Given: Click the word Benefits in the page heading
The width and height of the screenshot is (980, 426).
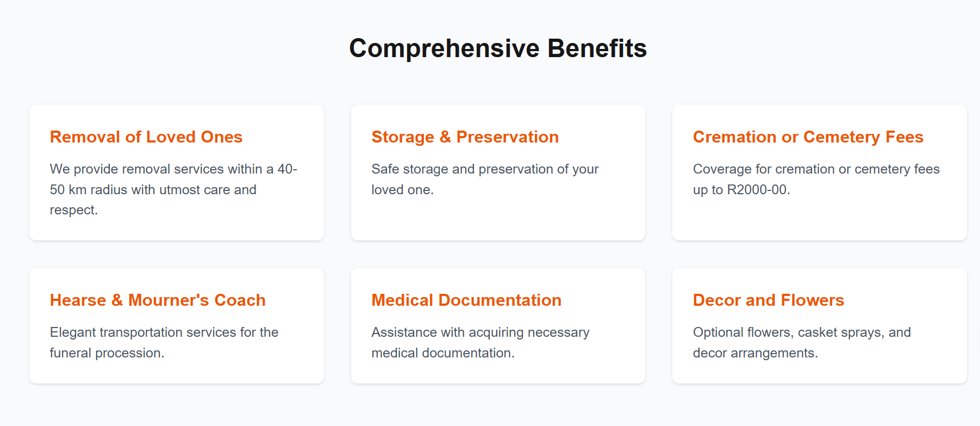Looking at the screenshot, I should coord(597,48).
